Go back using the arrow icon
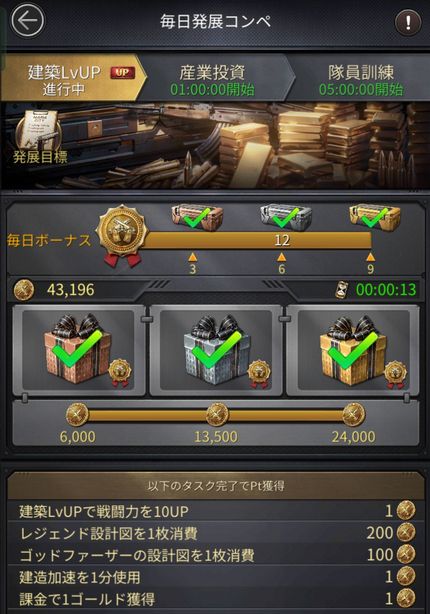Screen dimensions: 430x614 (27, 21)
